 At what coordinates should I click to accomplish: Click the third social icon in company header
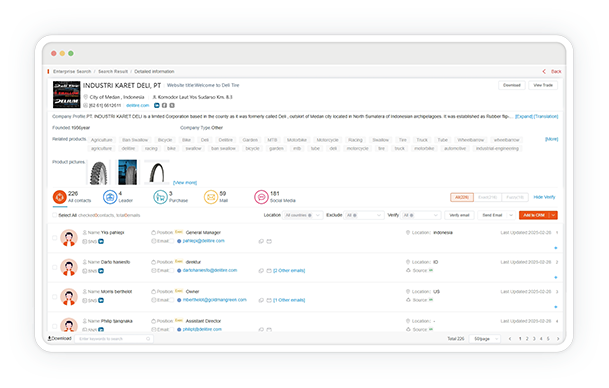172,105
